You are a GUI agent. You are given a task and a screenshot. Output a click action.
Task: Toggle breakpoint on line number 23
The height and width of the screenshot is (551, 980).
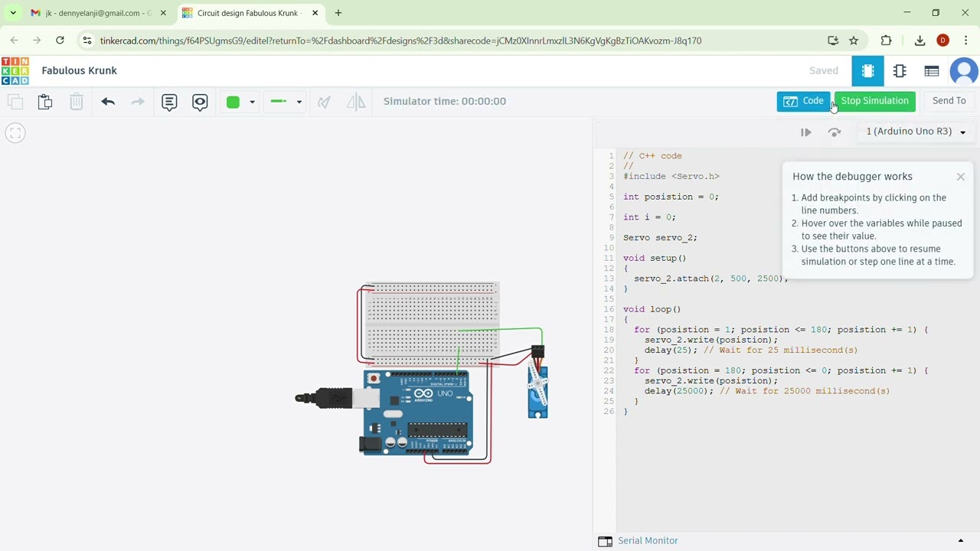coord(609,380)
